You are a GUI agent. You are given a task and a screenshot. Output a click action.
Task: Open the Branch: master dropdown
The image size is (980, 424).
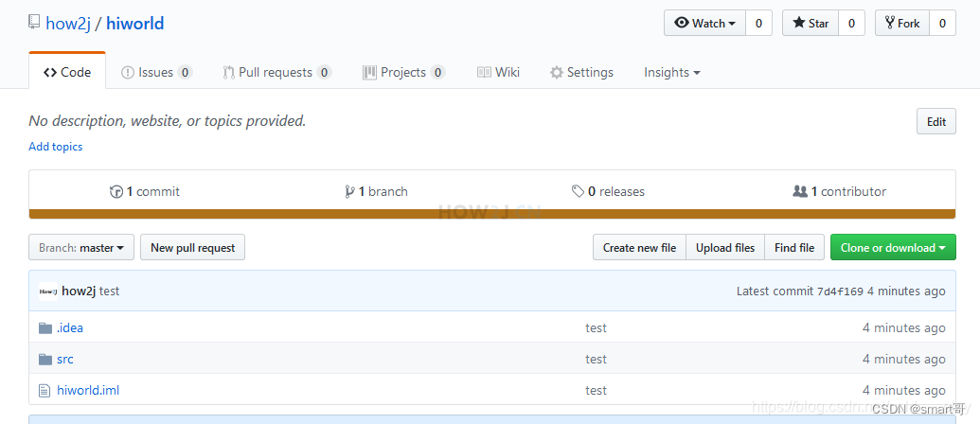point(81,248)
